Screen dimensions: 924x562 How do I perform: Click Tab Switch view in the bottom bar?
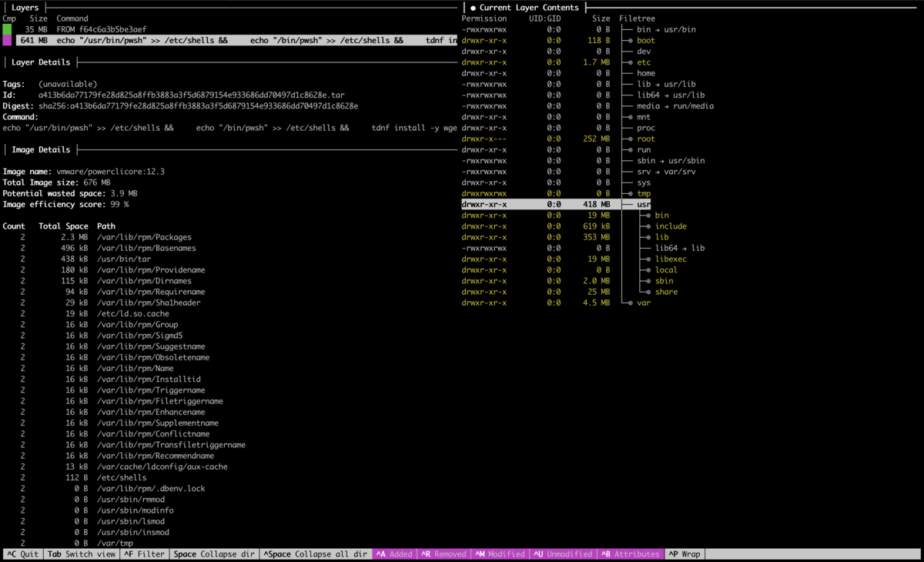point(82,554)
